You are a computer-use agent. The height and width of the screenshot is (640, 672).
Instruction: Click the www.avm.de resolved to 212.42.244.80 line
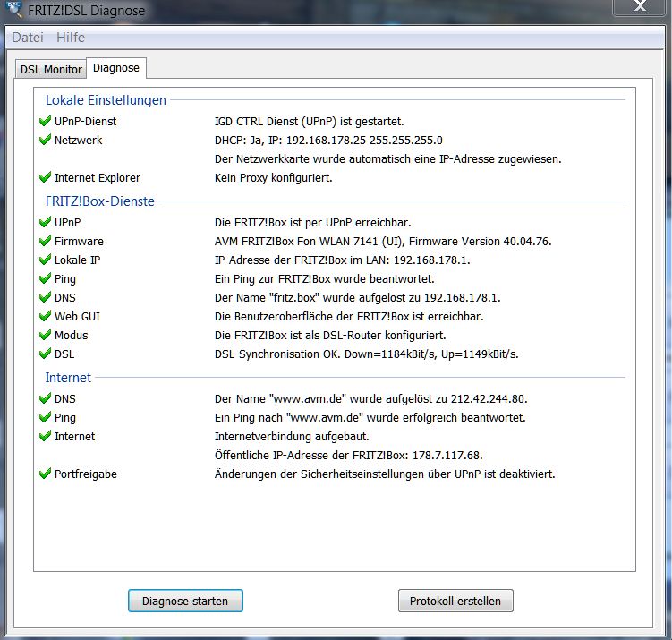point(370,399)
